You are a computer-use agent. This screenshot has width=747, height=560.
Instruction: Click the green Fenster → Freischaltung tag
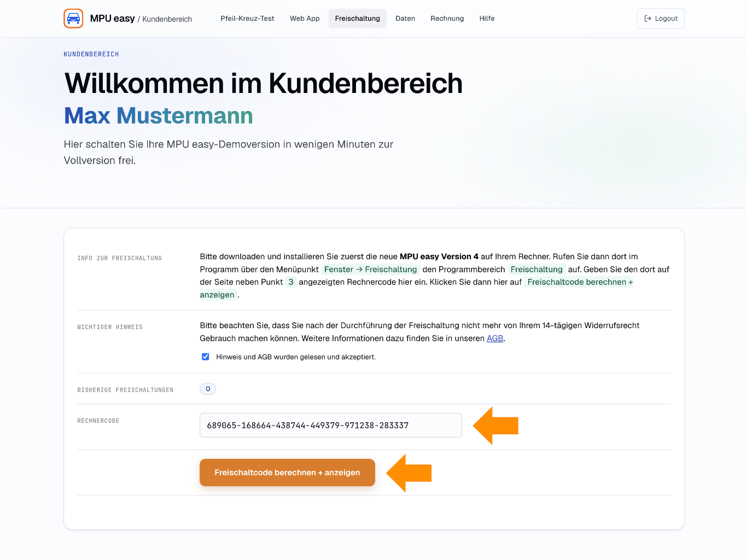click(x=370, y=270)
